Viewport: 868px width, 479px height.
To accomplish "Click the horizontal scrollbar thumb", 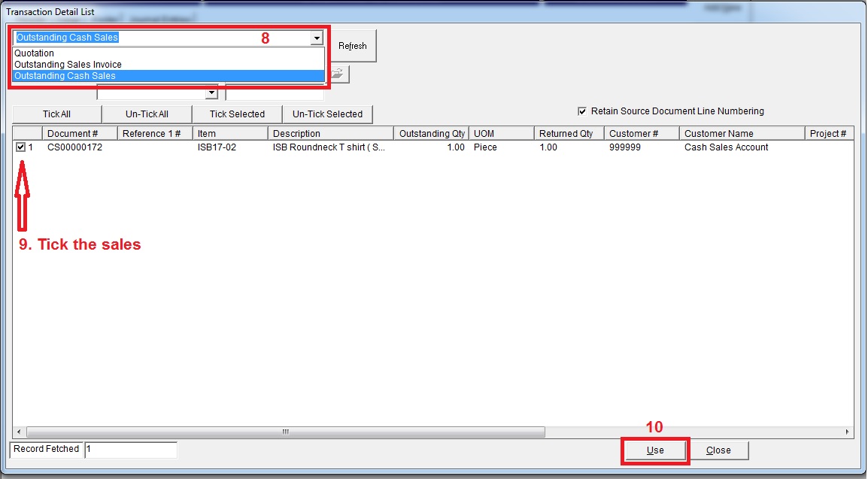I will 286,432.
